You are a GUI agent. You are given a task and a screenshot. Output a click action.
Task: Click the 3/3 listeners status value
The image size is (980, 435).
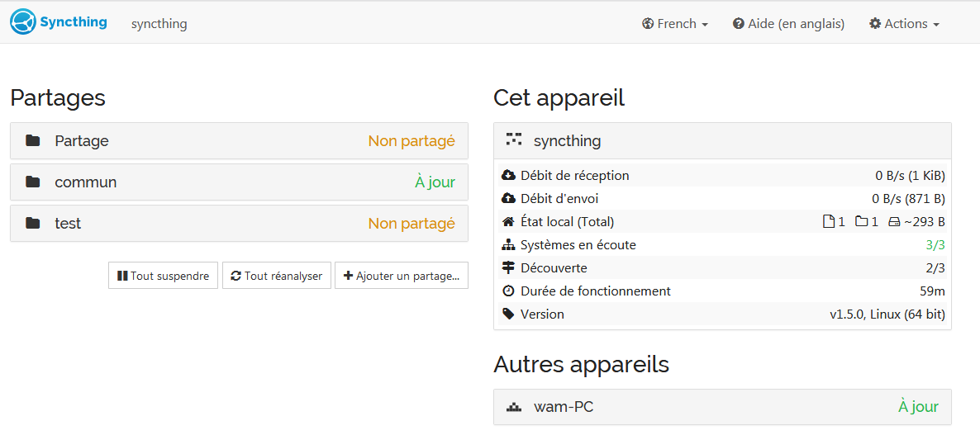point(935,245)
